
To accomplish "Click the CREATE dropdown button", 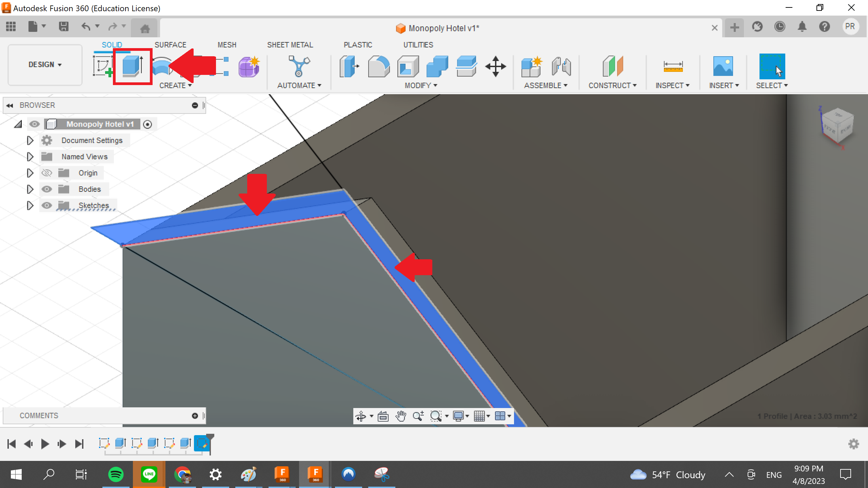I will pos(176,85).
